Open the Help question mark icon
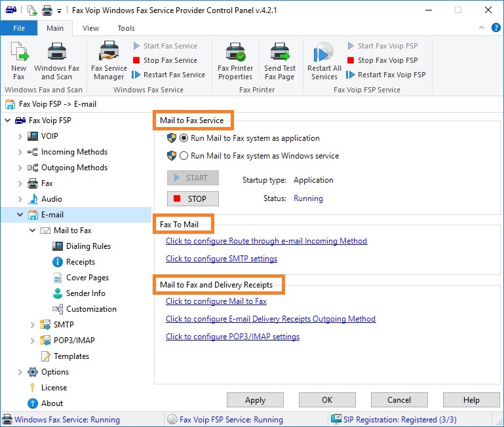Viewport: 504px width, 427px height. tap(496, 28)
